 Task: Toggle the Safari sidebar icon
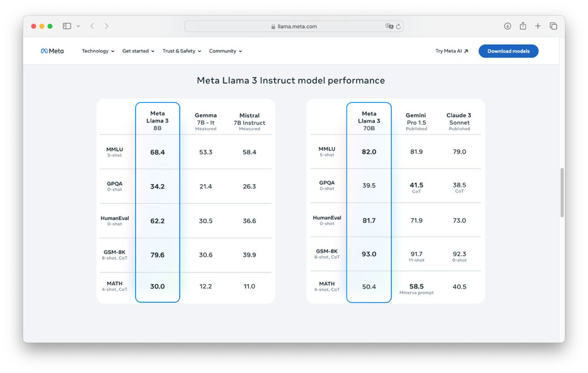click(x=67, y=26)
